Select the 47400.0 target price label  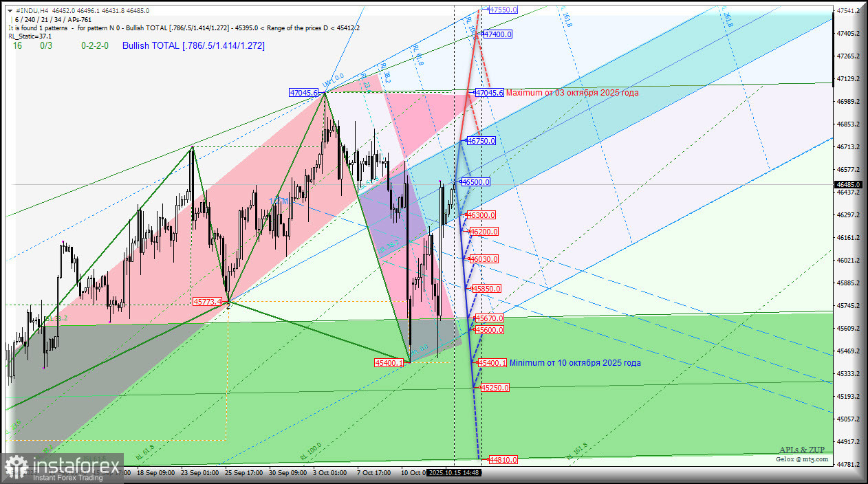point(497,34)
